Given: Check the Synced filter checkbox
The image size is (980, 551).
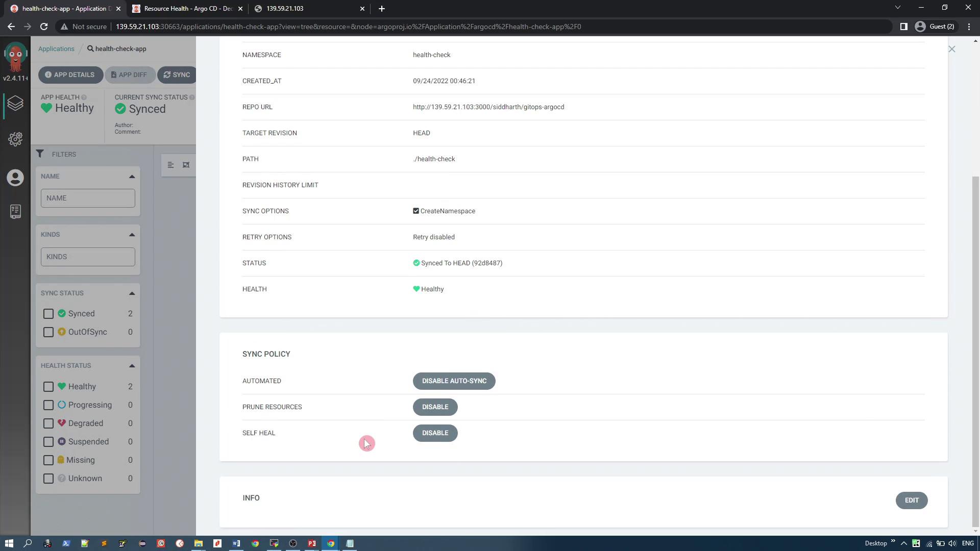Looking at the screenshot, I should [x=48, y=314].
